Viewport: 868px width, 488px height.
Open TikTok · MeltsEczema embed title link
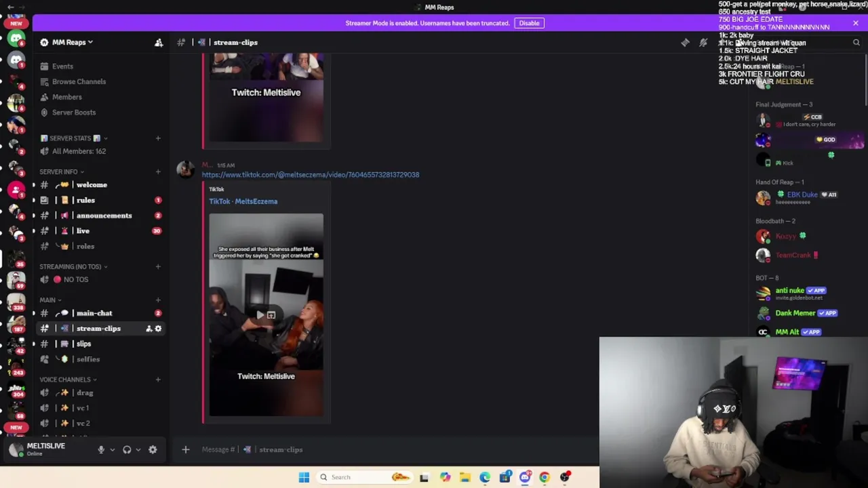[243, 201]
